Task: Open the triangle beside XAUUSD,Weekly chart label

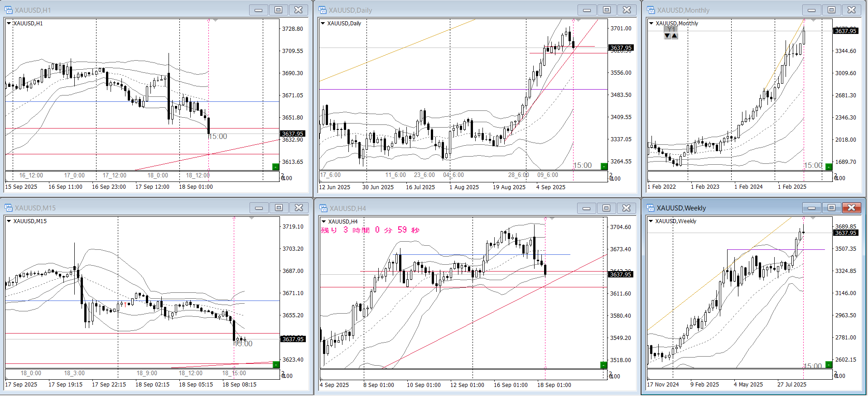Action: coord(651,221)
